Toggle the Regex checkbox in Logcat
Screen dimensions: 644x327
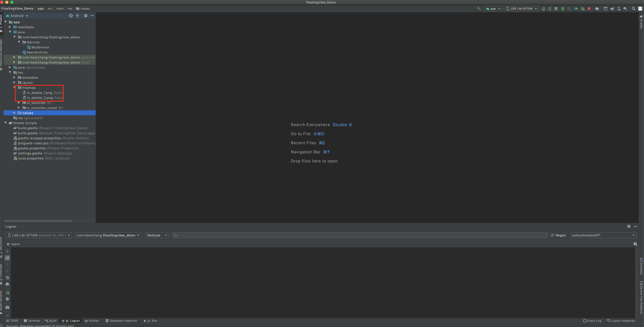point(552,235)
